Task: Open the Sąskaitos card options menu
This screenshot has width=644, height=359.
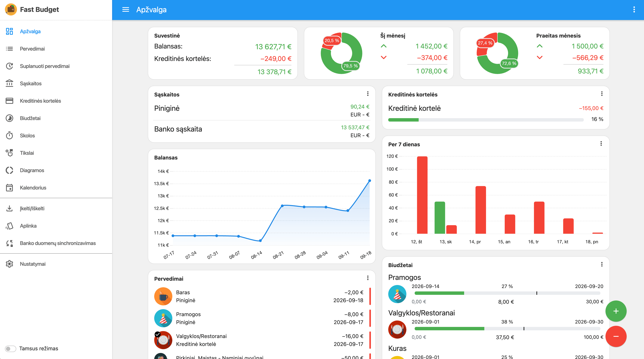Action: [368, 94]
